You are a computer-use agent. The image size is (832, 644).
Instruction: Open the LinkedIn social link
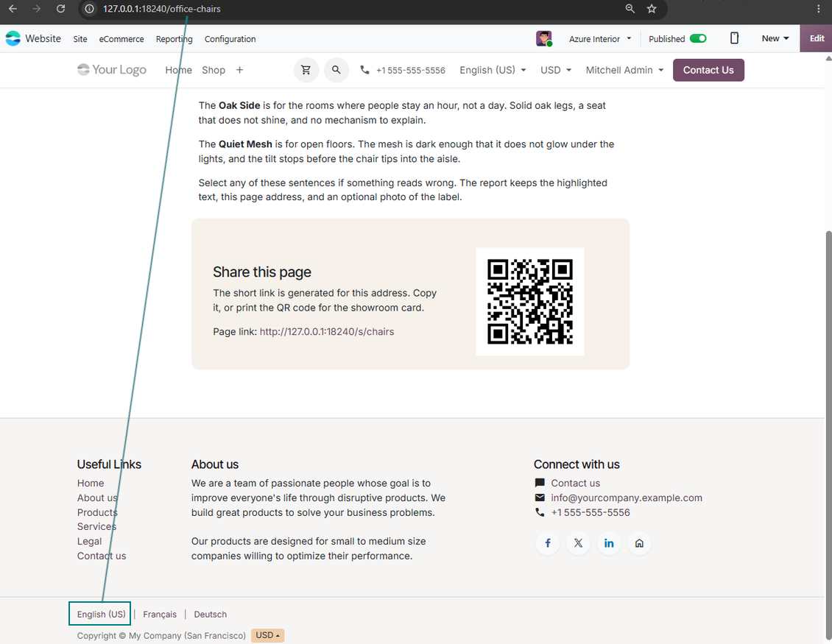(609, 543)
